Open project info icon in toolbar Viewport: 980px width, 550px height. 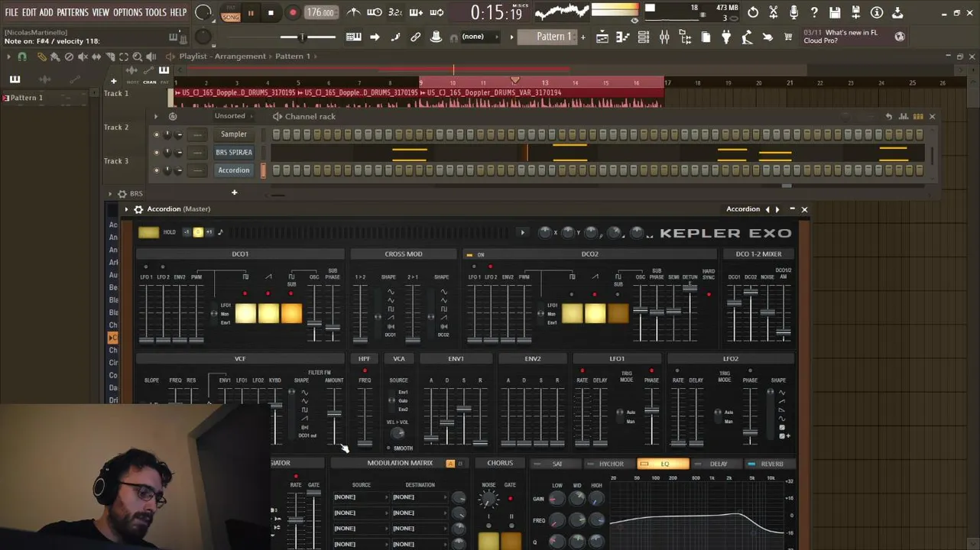click(x=877, y=12)
